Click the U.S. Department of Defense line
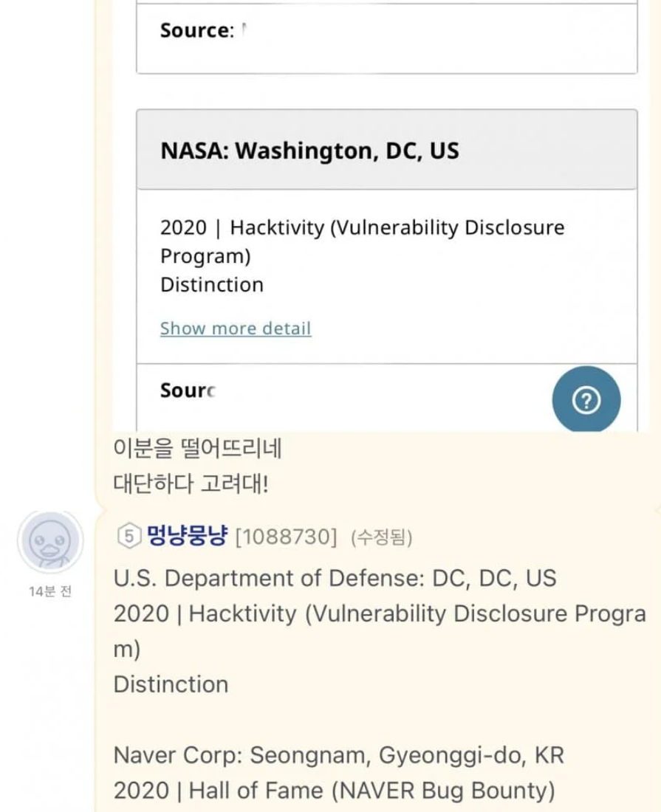The image size is (661, 812). point(335,578)
